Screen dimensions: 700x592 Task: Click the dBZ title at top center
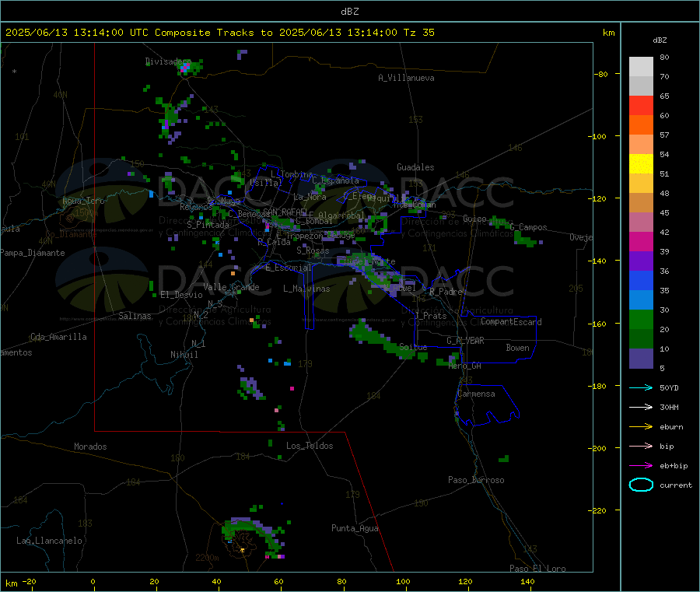tap(349, 12)
